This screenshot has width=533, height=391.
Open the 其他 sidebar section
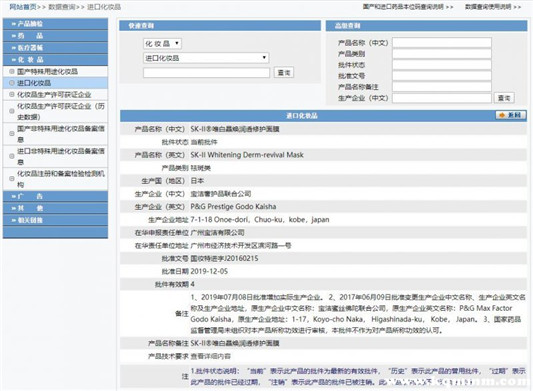[55, 208]
